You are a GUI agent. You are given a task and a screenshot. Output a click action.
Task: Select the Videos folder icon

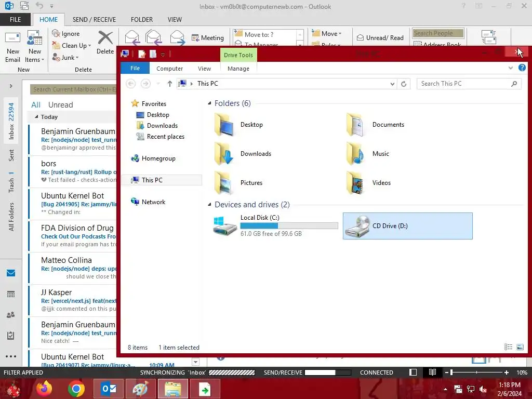[355, 183]
